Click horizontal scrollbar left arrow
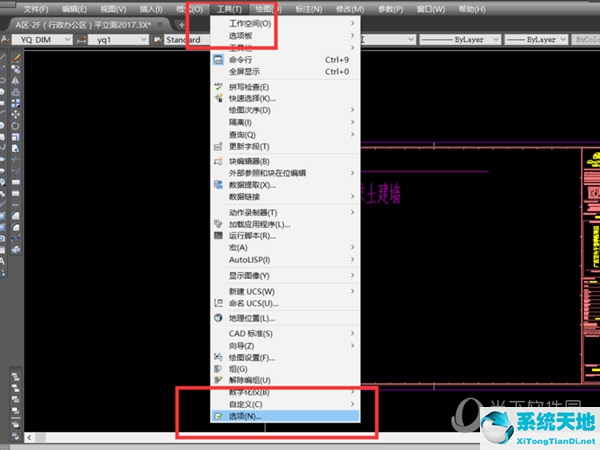The width and height of the screenshot is (600, 450). pyautogui.click(x=29, y=437)
